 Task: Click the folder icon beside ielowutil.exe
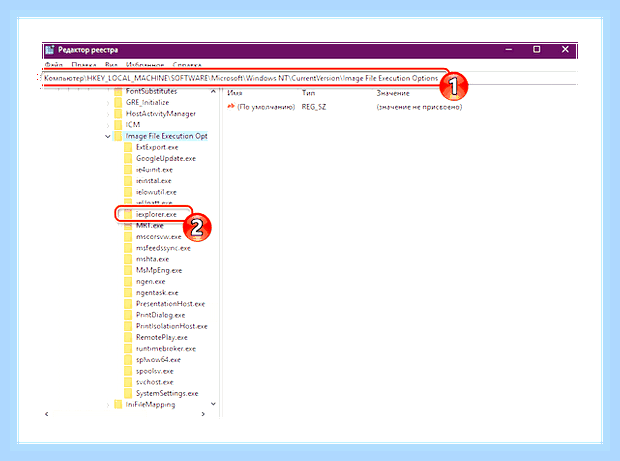click(x=128, y=192)
